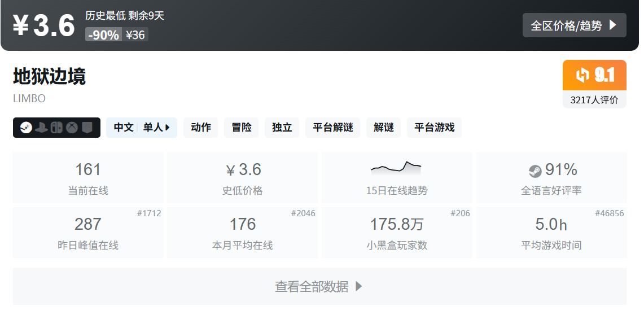The width and height of the screenshot is (644, 319).
Task: Open the 3217人评价 reviews count
Action: pyautogui.click(x=594, y=100)
